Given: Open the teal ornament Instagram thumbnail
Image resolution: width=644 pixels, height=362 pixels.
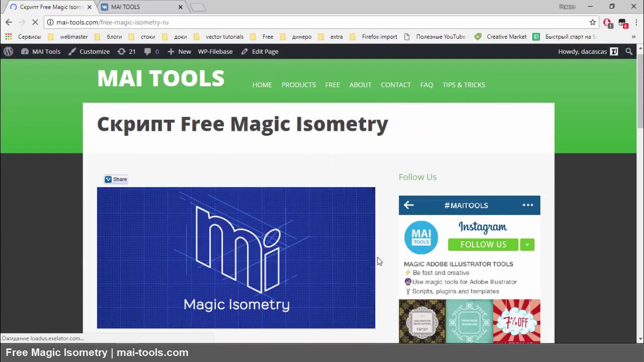Looking at the screenshot, I should point(469,321).
